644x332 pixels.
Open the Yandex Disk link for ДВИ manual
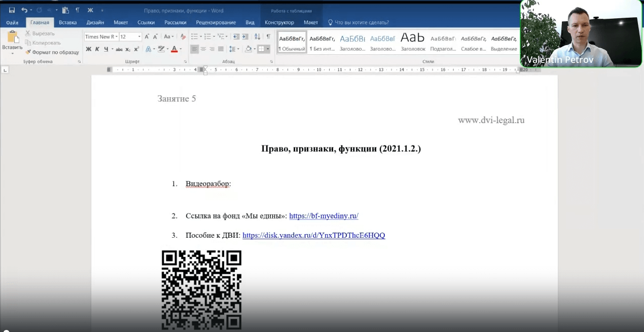click(x=313, y=235)
